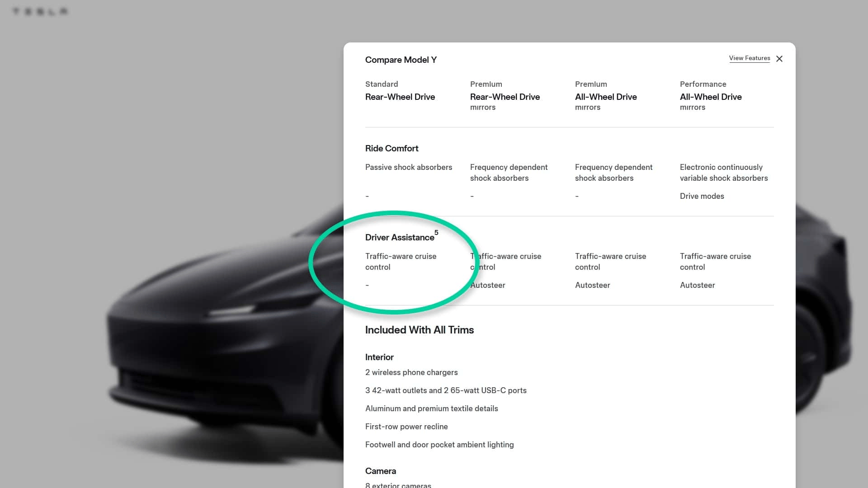Open the View Features link
This screenshot has height=488, width=868.
point(749,58)
